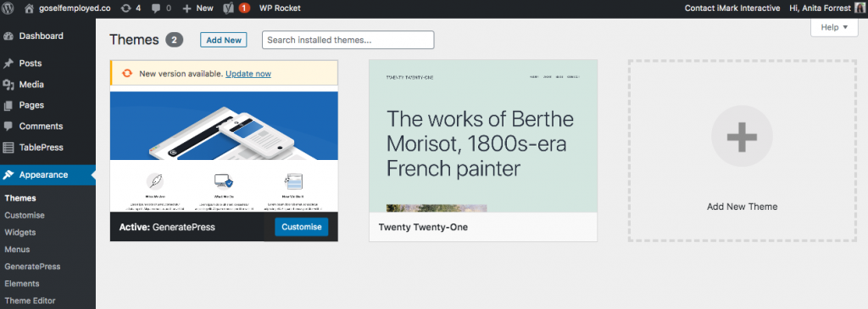The image size is (868, 309).
Task: Click the Dashboard gauge icon
Action: (x=8, y=36)
